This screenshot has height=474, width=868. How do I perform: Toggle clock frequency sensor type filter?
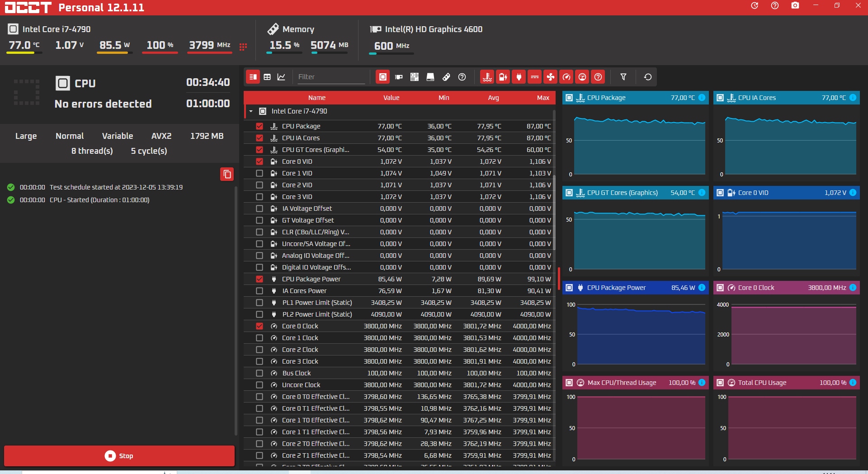click(x=566, y=77)
